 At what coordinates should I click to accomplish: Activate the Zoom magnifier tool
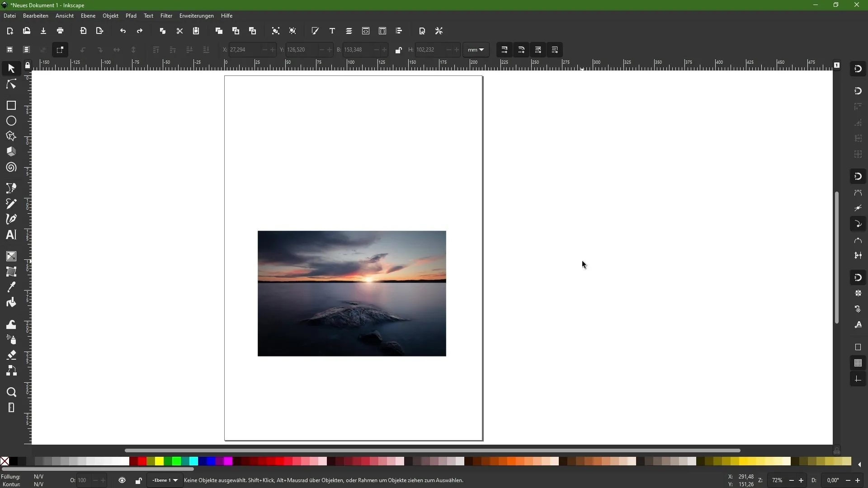(11, 392)
